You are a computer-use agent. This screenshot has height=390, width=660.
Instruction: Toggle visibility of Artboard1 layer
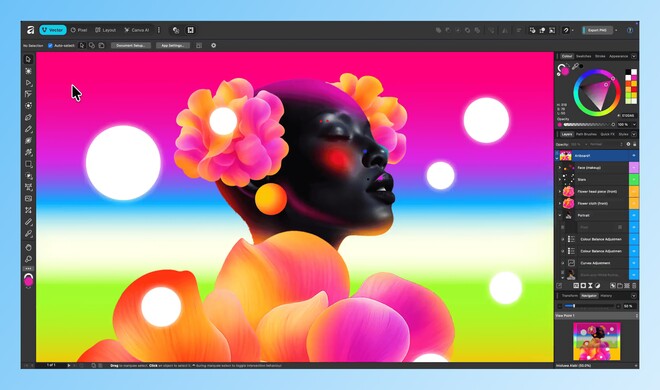[633, 156]
